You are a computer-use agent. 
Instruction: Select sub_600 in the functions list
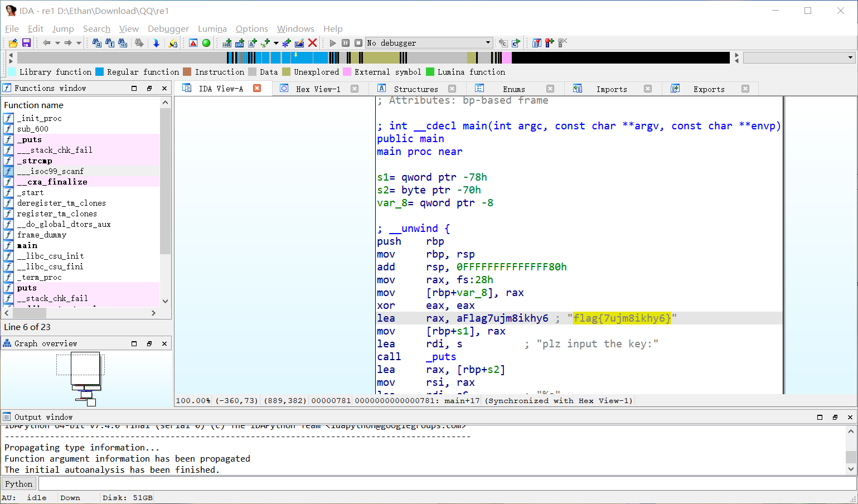click(81, 129)
